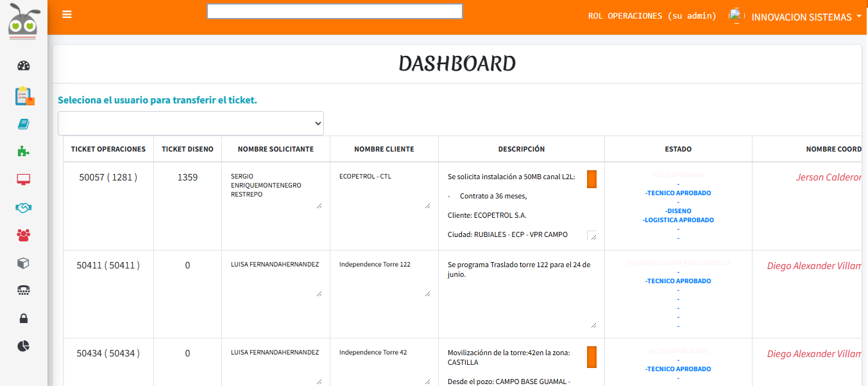Viewport: 868px width, 386px height.
Task: Click the SERGIO ENRIQUEMONTENEGRO RESTREPO requester field
Action: point(276,189)
